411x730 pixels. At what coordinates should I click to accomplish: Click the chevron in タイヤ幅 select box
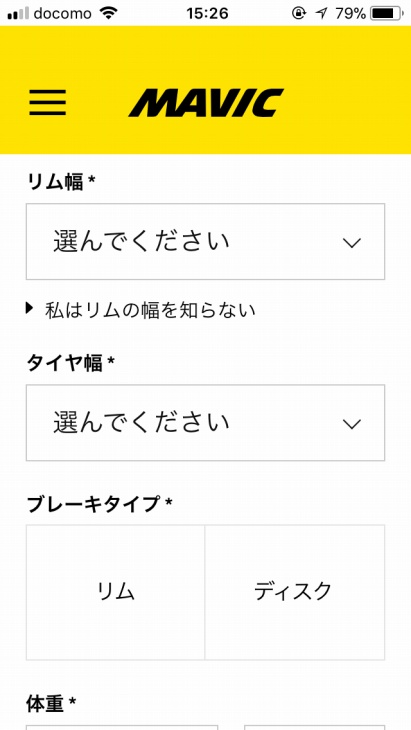point(351,424)
